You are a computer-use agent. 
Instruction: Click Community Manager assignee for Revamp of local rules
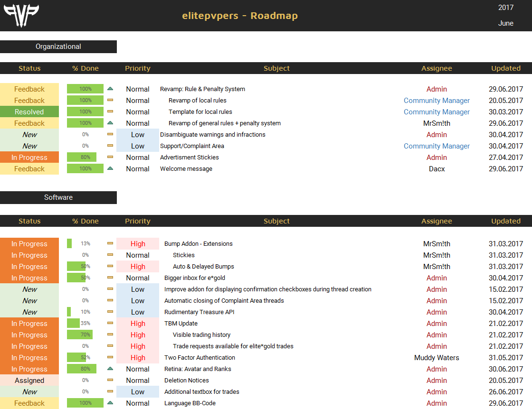437,100
